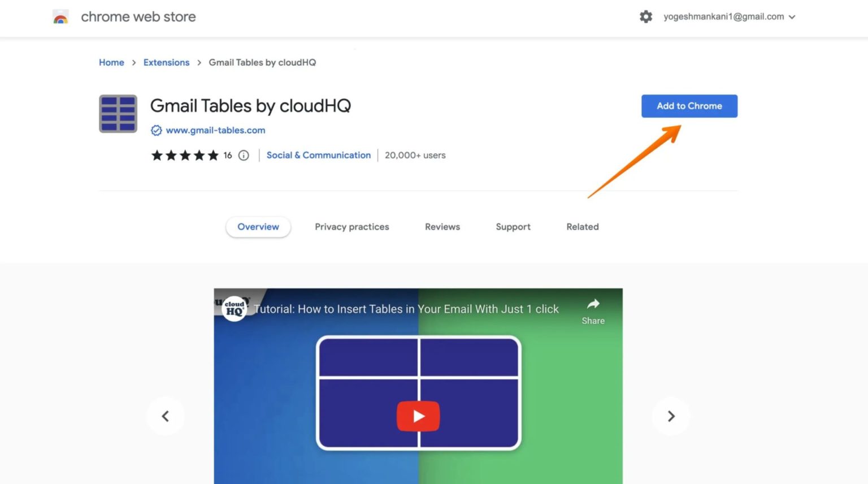This screenshot has width=868, height=484.
Task: Browse the Social & Communication category
Action: (318, 155)
